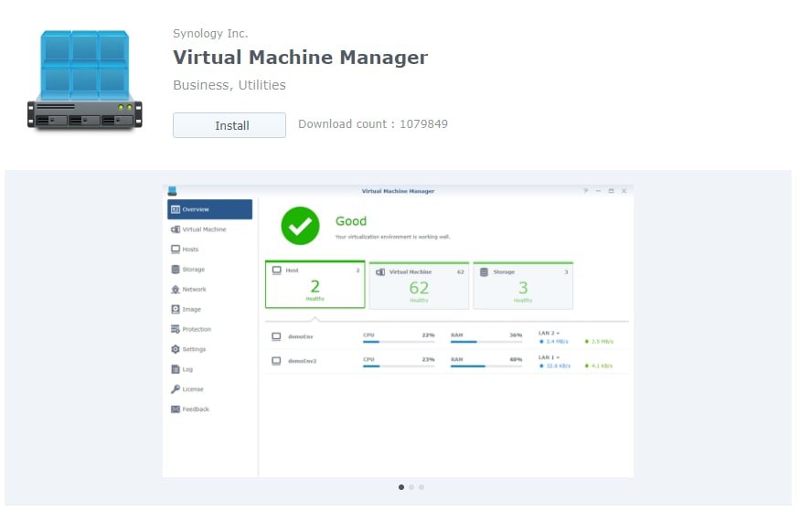This screenshot has width=800, height=532.
Task: Expand the LAN 1 dropdown arrow
Action: [x=558, y=357]
